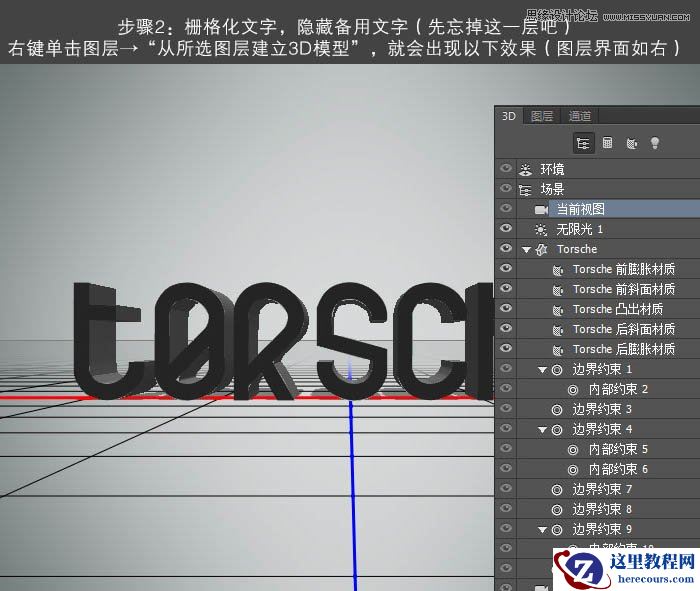The height and width of the screenshot is (591, 700).
Task: Hide the 无限光 1 light
Action: (506, 228)
